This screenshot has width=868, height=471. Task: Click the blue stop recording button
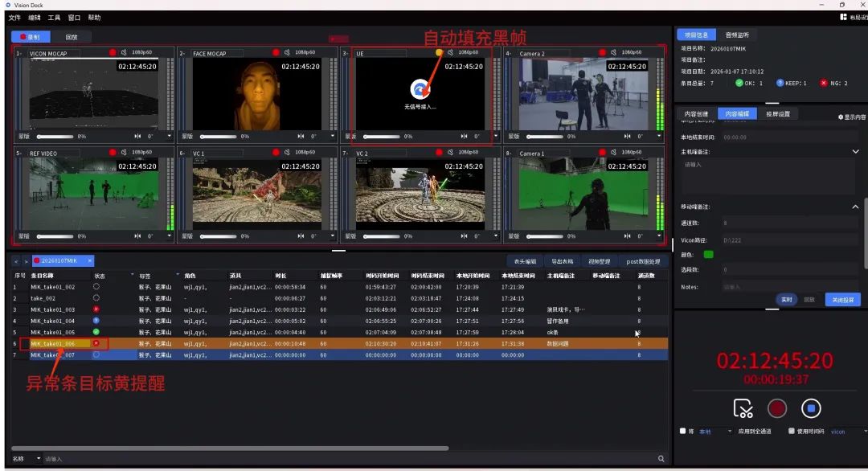(811, 408)
